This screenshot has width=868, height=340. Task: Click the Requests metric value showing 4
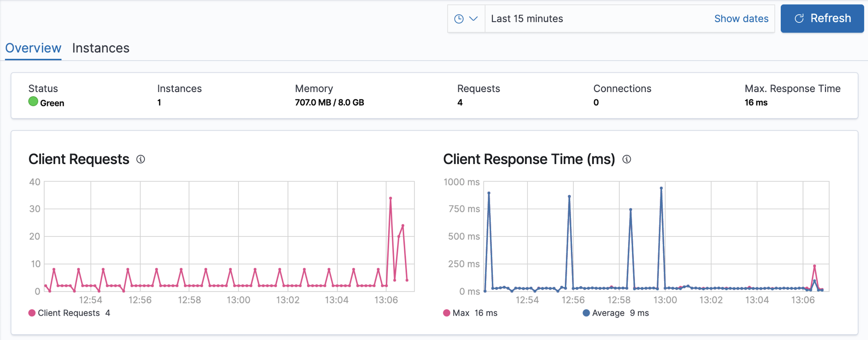[460, 102]
